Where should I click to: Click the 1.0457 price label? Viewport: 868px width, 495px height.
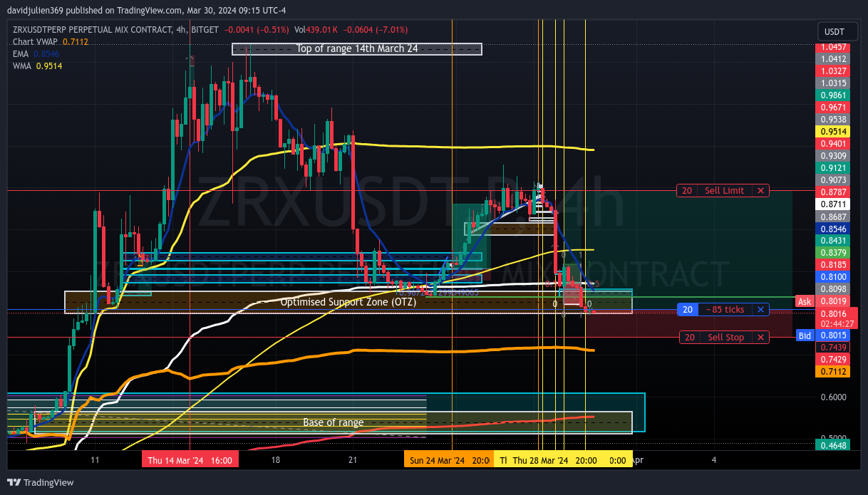point(833,46)
